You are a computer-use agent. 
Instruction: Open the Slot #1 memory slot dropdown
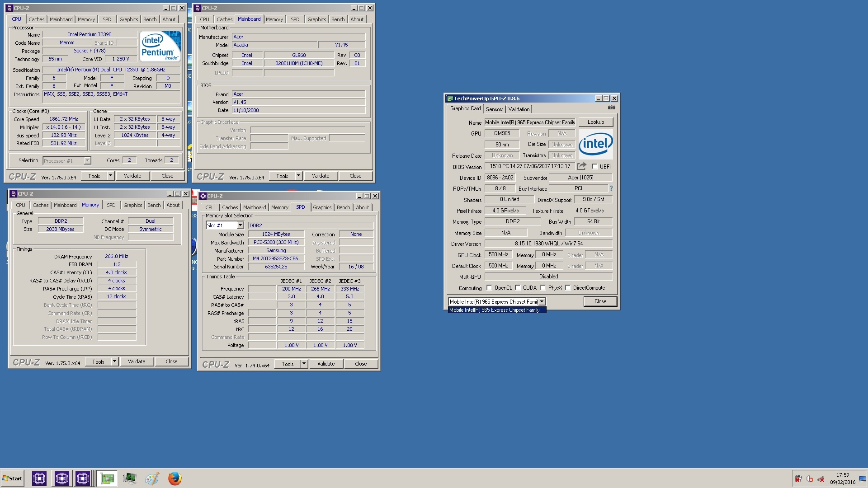(x=240, y=225)
